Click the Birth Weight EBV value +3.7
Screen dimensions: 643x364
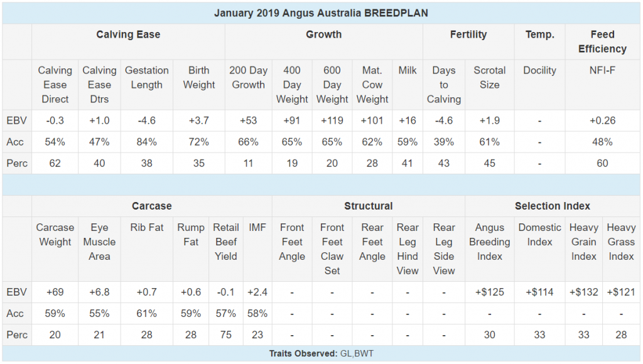point(198,120)
